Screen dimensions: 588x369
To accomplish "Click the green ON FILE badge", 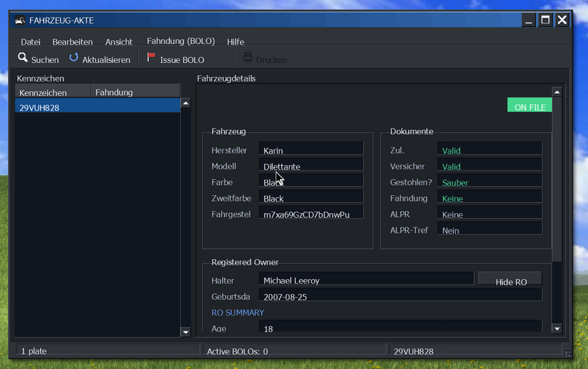I will pyautogui.click(x=530, y=105).
